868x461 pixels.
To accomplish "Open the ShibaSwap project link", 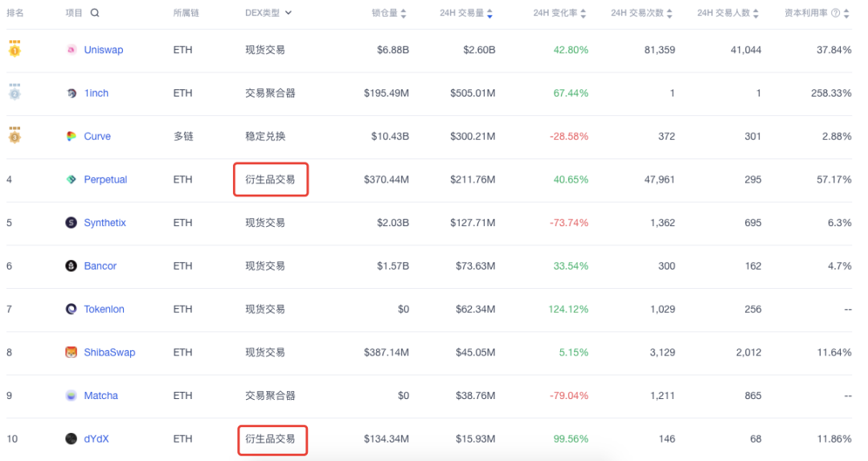I will point(109,352).
